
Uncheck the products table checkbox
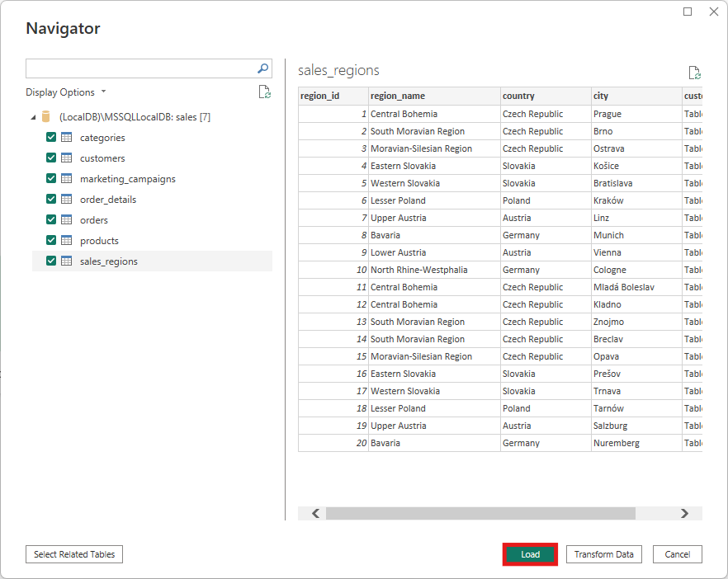51,240
